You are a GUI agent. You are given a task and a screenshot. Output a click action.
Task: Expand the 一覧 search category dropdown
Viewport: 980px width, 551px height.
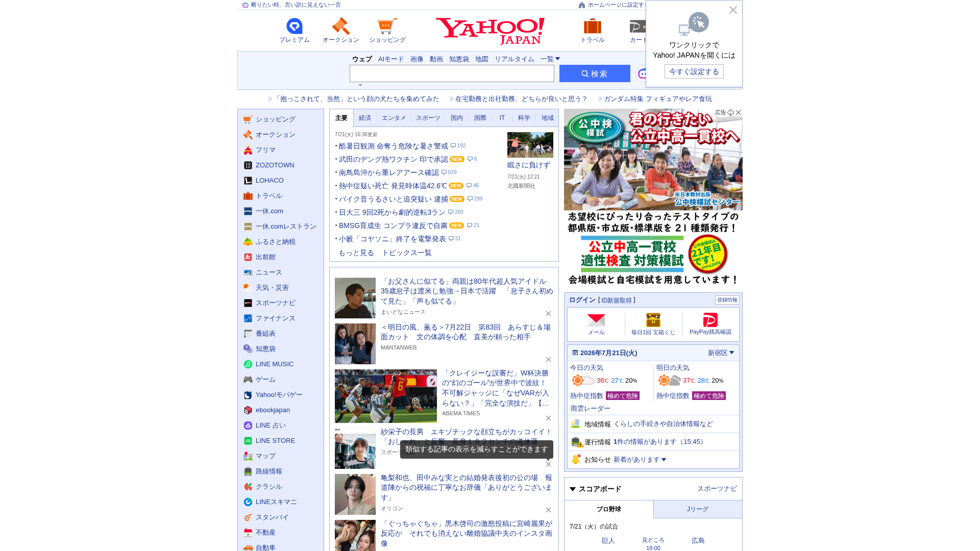[x=550, y=59]
